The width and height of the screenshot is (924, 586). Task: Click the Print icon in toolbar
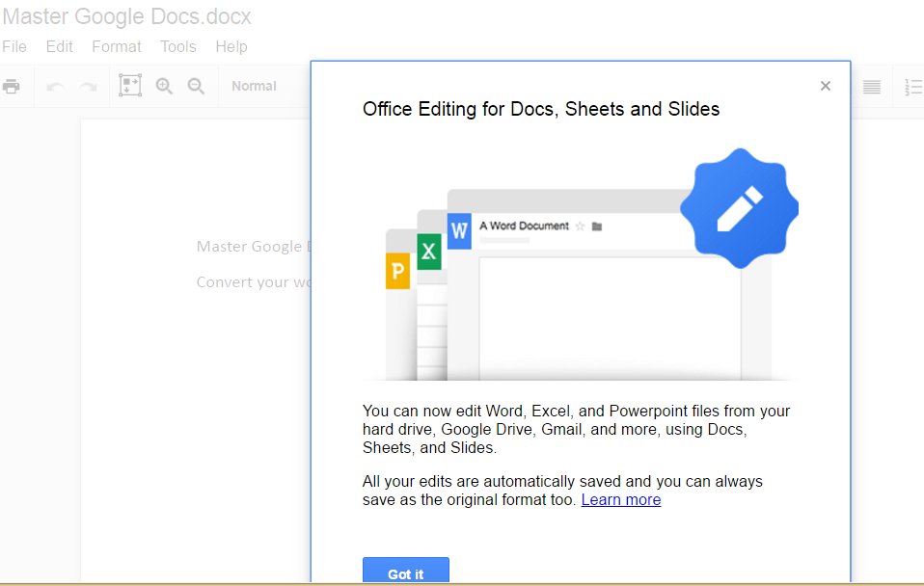pyautogui.click(x=12, y=87)
